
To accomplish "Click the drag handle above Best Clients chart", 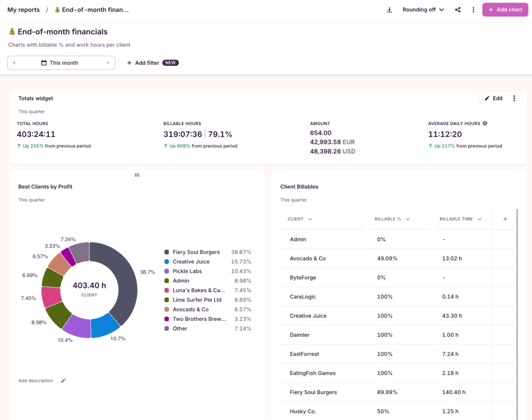I will tap(137, 175).
